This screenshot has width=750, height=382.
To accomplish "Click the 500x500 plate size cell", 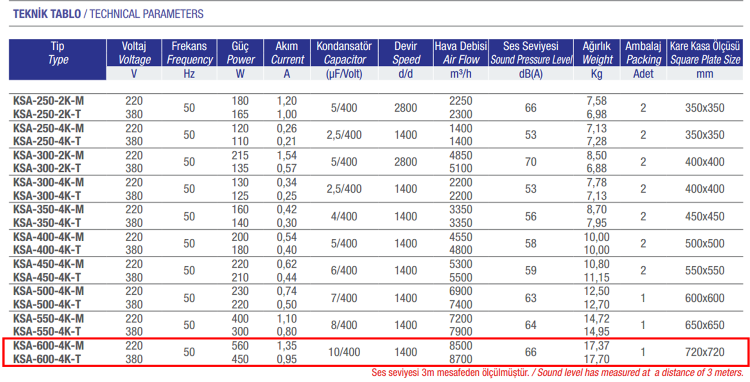I will [705, 243].
